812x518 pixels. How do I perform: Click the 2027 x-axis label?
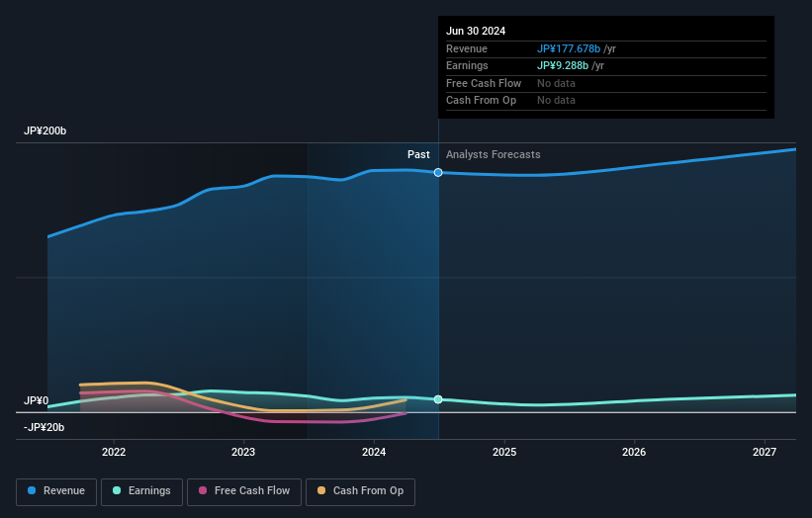click(x=764, y=453)
